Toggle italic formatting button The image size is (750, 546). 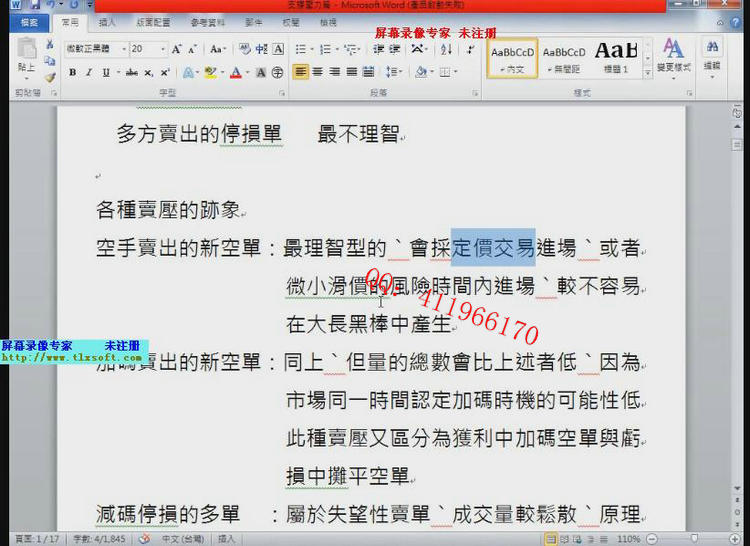[89, 72]
